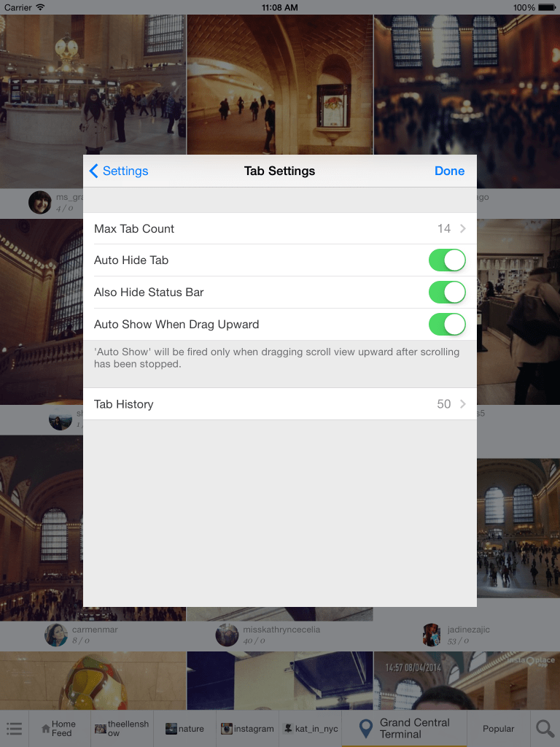The height and width of the screenshot is (747, 560).
Task: Disable the Auto Hide Tab switch
Action: [x=447, y=260]
